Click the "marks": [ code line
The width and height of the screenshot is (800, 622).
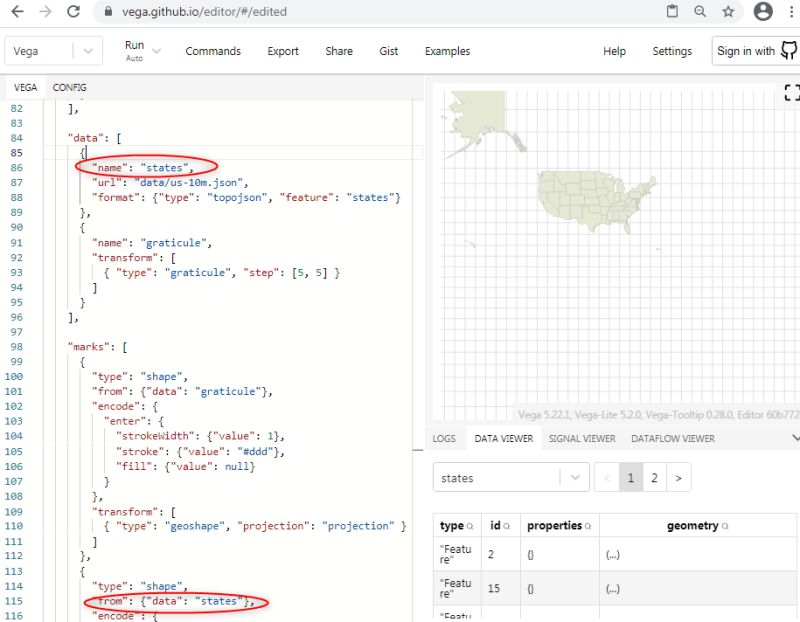coord(97,347)
